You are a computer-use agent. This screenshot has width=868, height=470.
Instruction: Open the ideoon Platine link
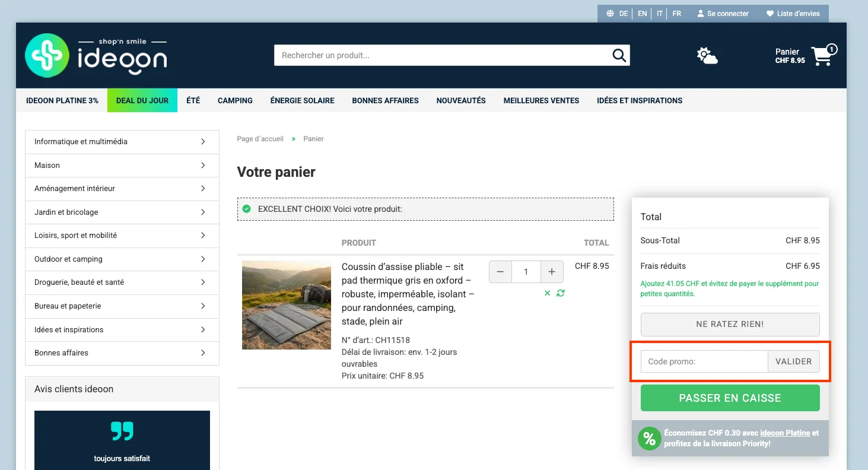(785, 433)
